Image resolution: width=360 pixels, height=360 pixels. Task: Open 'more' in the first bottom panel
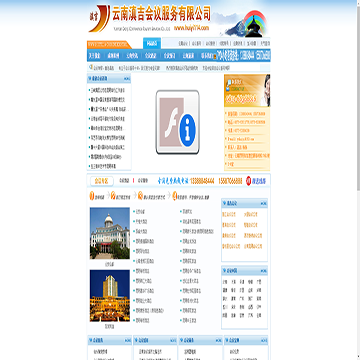point(128,340)
